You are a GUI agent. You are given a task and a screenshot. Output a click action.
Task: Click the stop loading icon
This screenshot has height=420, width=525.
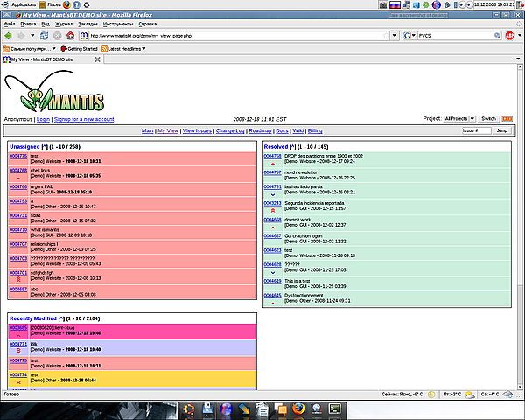click(x=57, y=36)
